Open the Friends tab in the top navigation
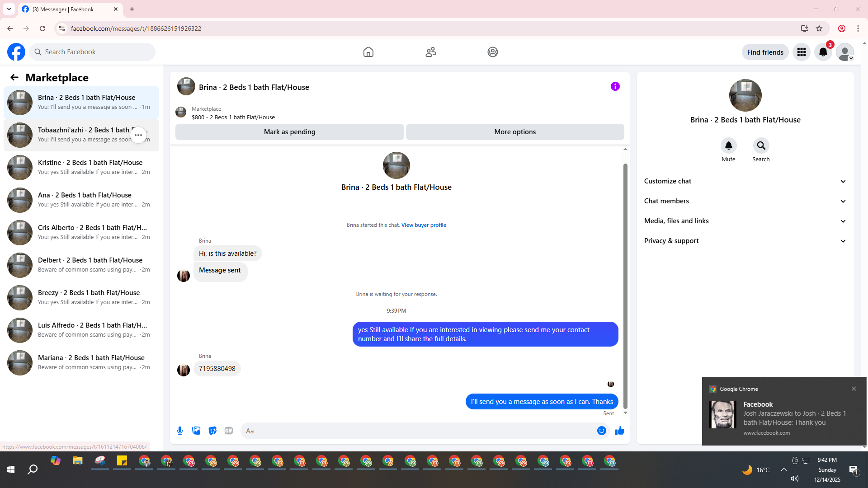Image resolution: width=868 pixels, height=488 pixels. pos(430,52)
